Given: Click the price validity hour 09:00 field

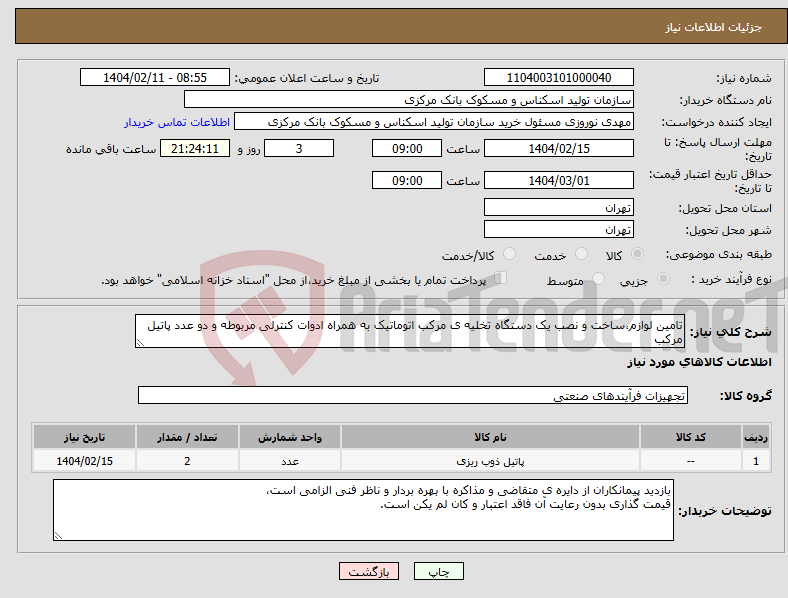Looking at the screenshot, I should (407, 180).
